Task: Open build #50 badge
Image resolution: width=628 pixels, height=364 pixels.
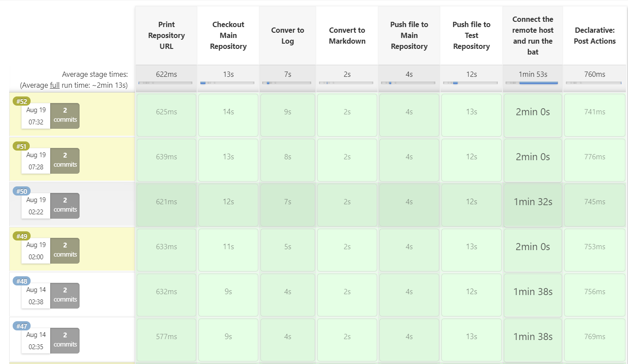Action: pyautogui.click(x=21, y=191)
